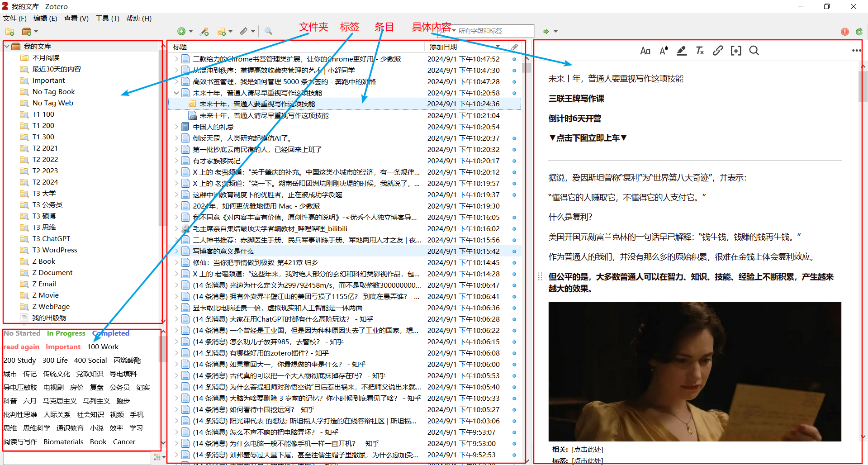868x465 pixels.
Task: Open the 工具 (T) menu
Action: (x=107, y=19)
